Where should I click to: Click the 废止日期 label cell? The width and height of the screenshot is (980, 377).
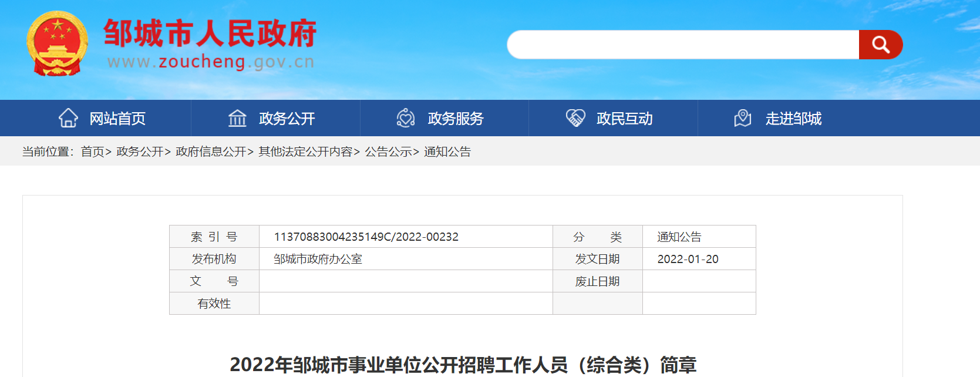pos(598,281)
